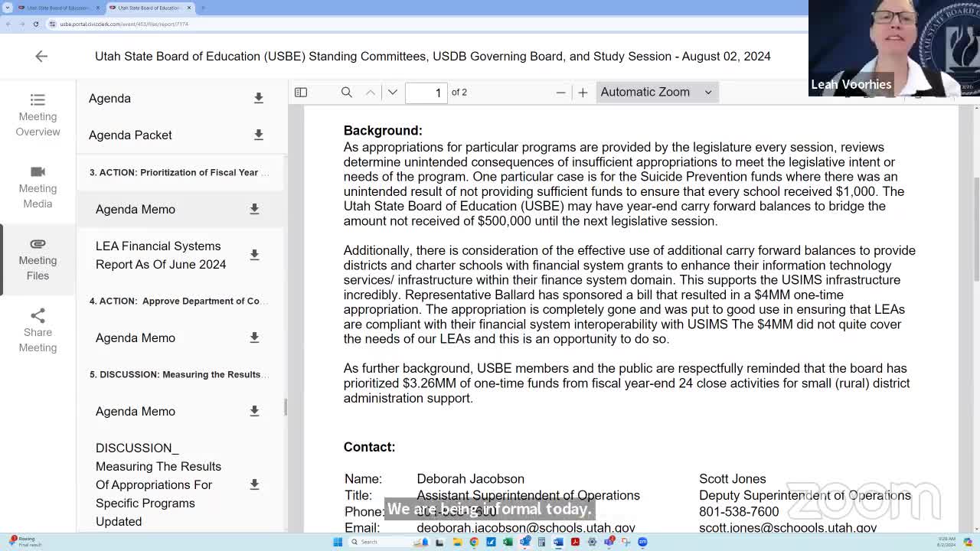Open the Automatic Zoom dropdown
This screenshot has width=980, height=551.
click(656, 92)
